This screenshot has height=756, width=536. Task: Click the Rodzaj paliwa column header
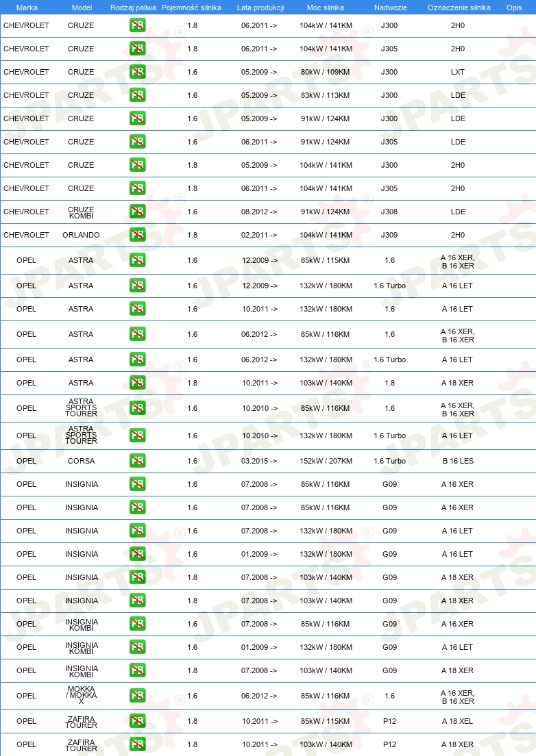point(133,8)
